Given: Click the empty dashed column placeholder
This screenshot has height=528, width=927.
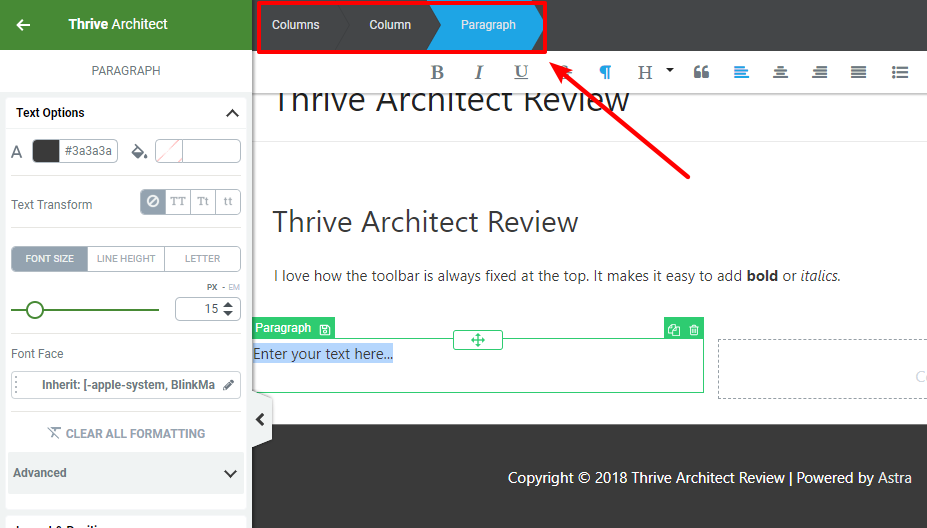Looking at the screenshot, I should [822, 369].
